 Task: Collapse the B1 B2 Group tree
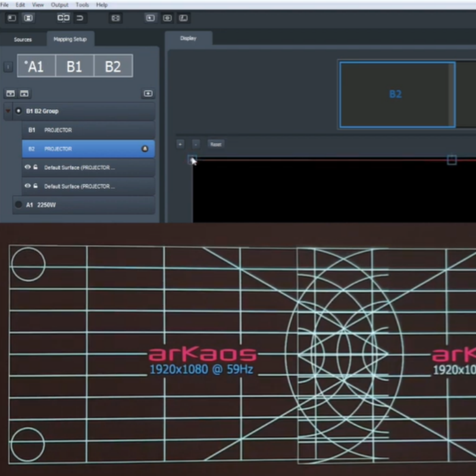click(8, 111)
